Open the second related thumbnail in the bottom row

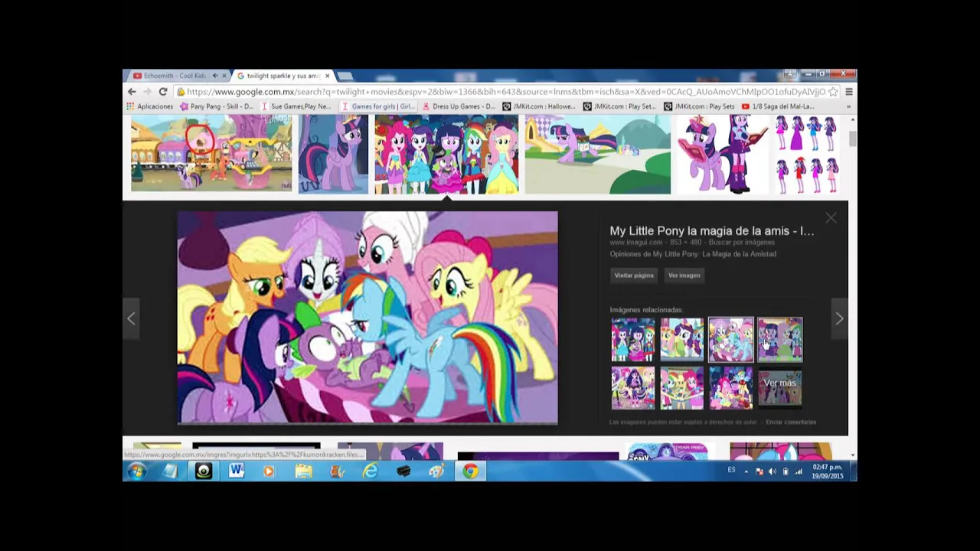point(682,387)
